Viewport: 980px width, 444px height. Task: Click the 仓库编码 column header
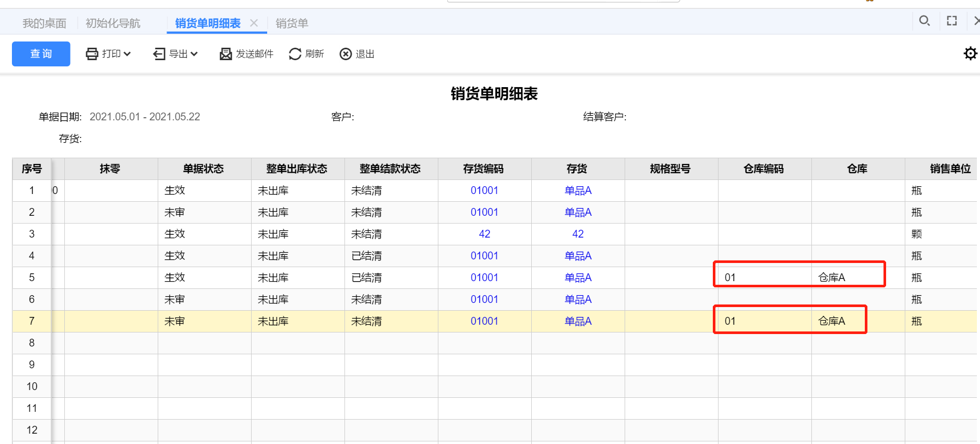(764, 169)
